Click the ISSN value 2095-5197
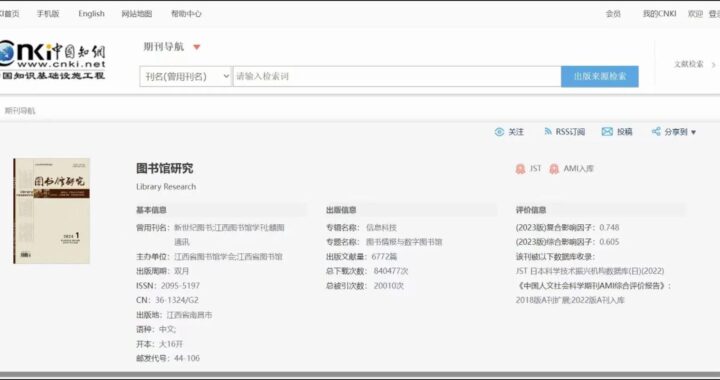 pos(180,285)
